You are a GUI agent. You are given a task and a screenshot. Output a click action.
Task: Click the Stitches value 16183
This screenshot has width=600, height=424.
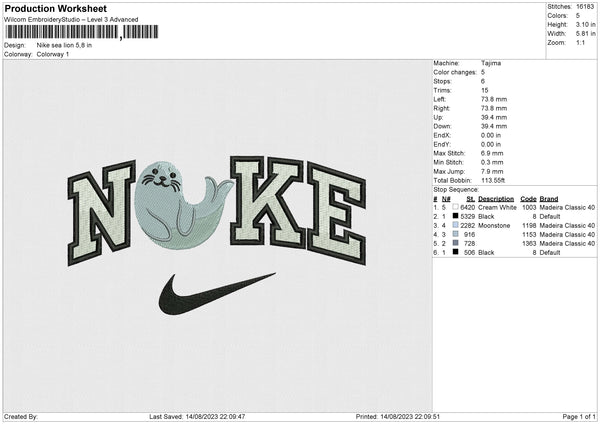tap(585, 7)
